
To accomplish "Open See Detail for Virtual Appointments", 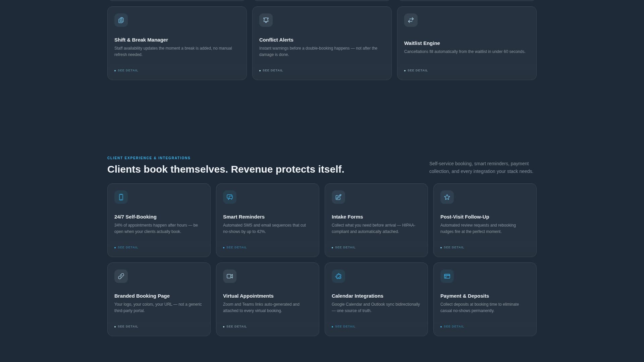I will [235, 326].
